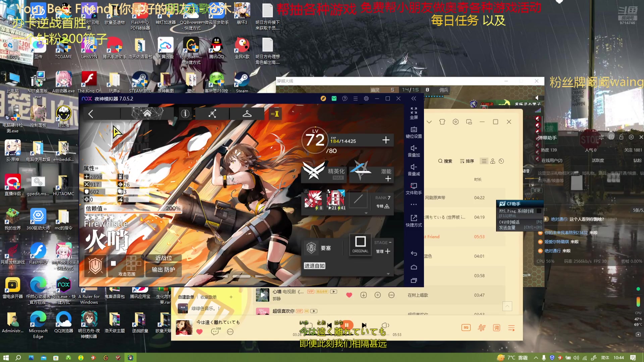Open the home button in Arknights top bar

click(147, 114)
